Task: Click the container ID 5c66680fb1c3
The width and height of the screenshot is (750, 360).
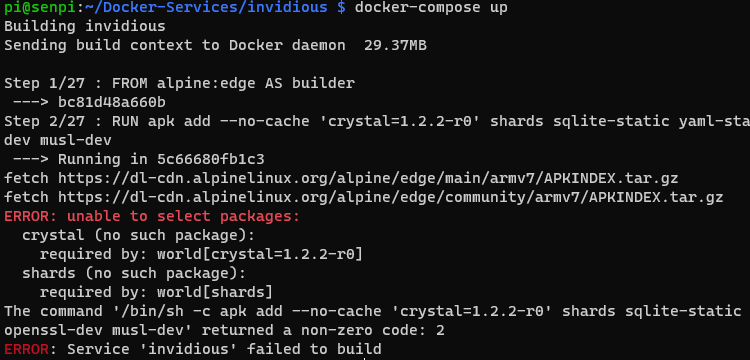Action: click(x=210, y=159)
